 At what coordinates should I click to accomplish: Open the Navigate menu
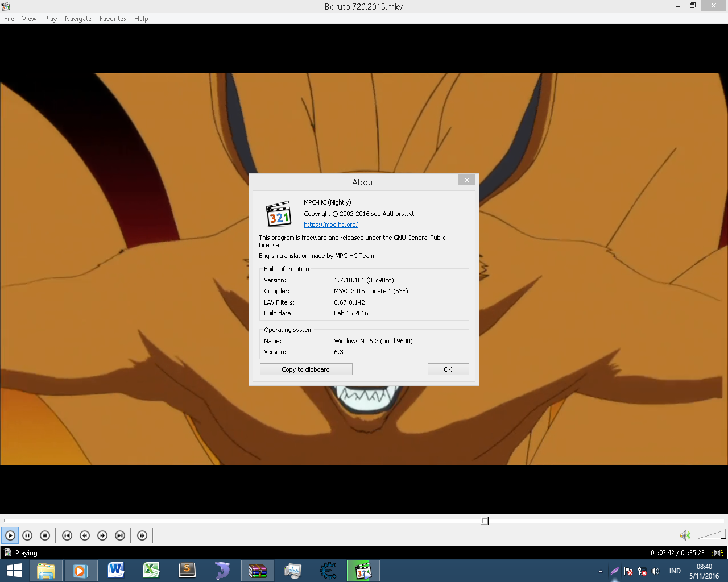[78, 19]
